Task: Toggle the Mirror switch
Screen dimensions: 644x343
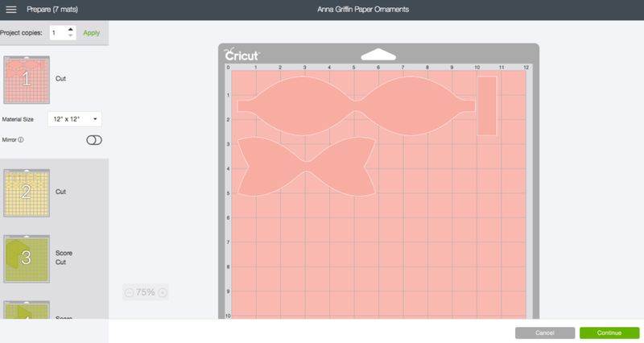Action: (94, 140)
